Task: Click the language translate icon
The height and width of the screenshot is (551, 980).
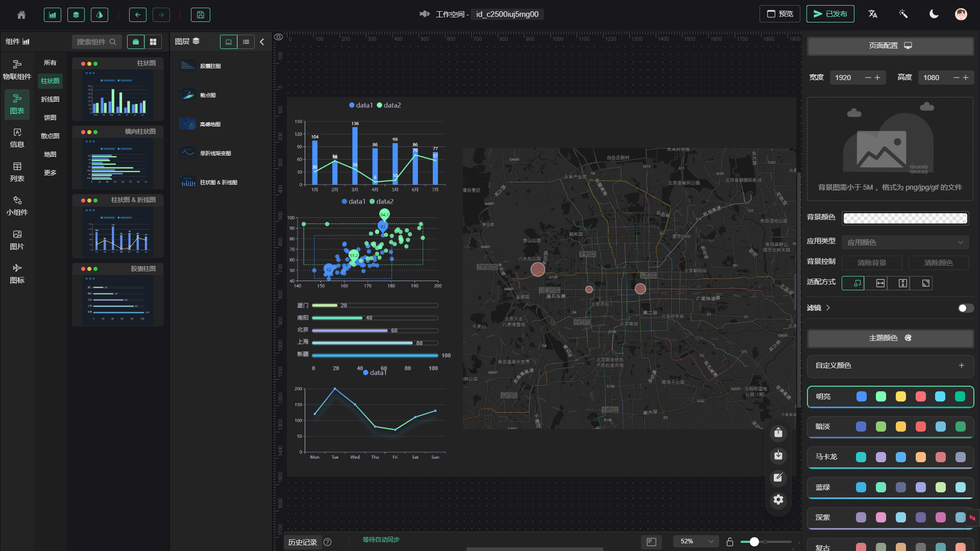Action: pos(873,14)
